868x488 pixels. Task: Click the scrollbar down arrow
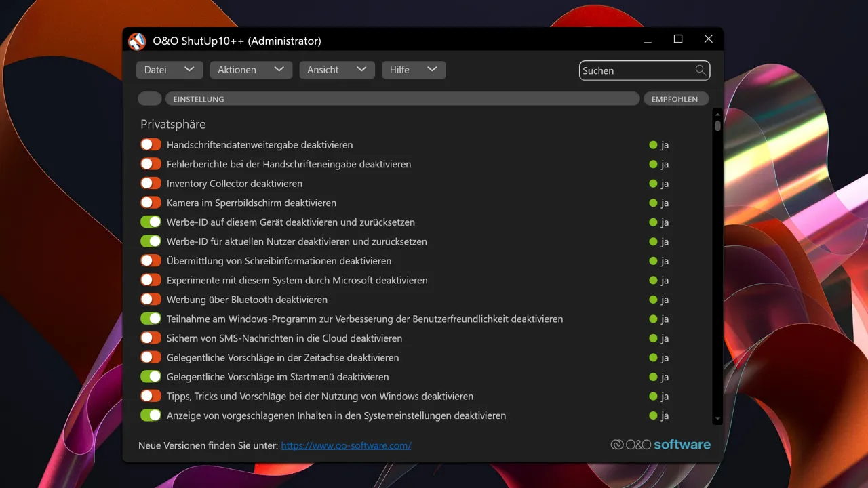(717, 420)
